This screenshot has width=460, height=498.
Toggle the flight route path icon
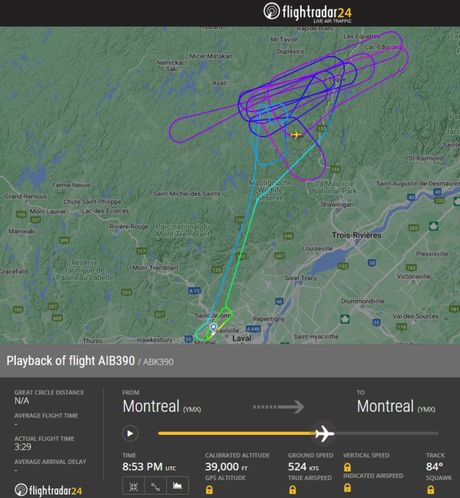pyautogui.click(x=155, y=487)
